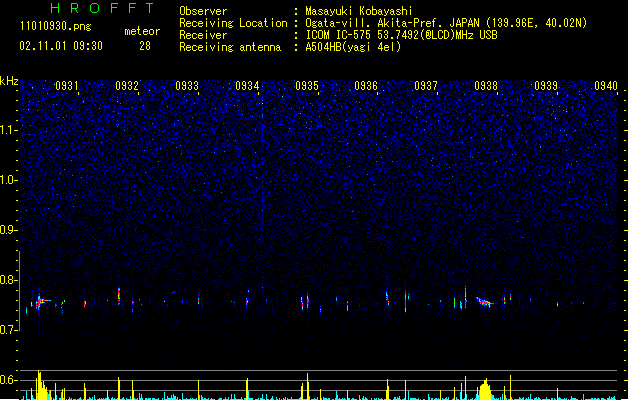Click the 0931 time marker

67,86
